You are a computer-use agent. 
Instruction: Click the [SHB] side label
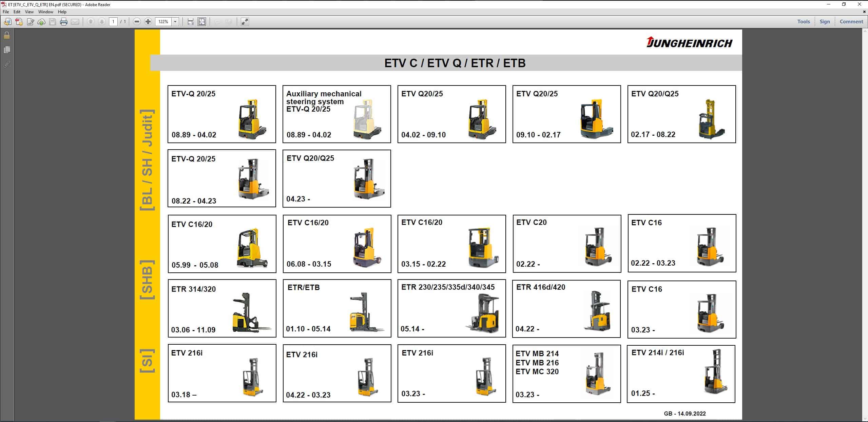[147, 280]
